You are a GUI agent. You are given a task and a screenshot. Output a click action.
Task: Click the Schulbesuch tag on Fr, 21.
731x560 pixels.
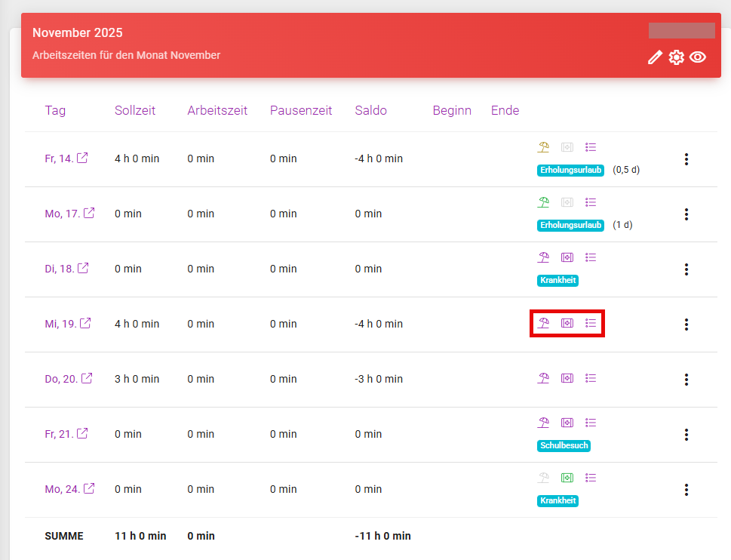pyautogui.click(x=564, y=446)
